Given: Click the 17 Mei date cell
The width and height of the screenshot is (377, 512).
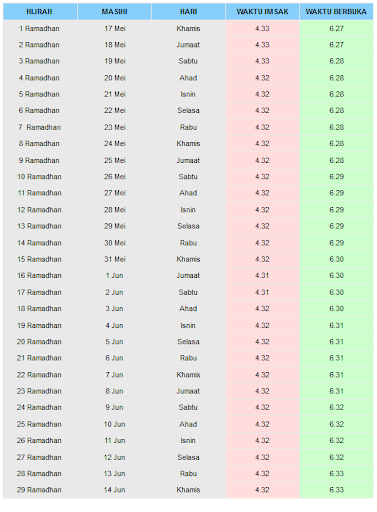Looking at the screenshot, I should point(115,29).
